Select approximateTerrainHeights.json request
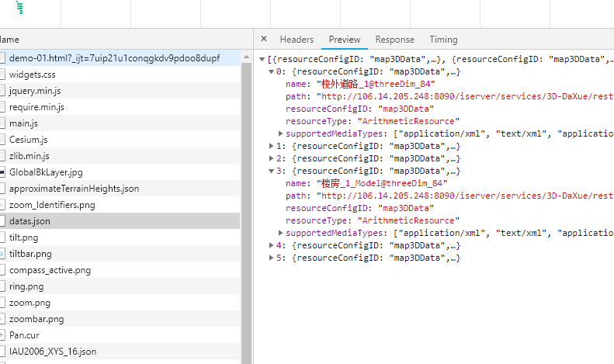Viewport: 614px width, 364px height. pos(120,189)
